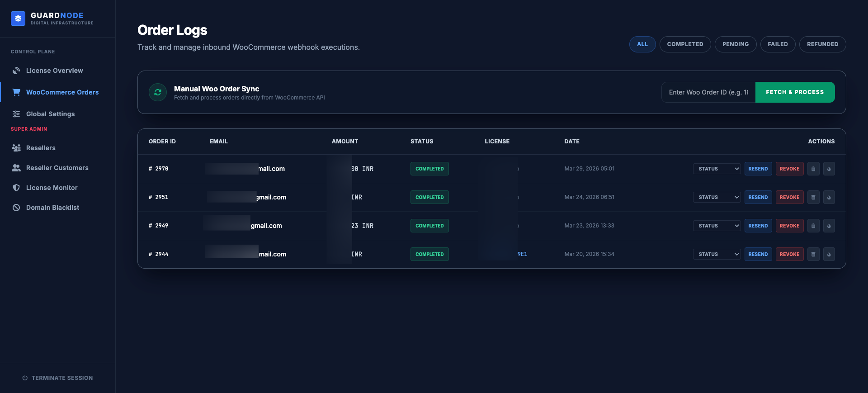
Task: Click the flame icon for order 2944
Action: [829, 254]
